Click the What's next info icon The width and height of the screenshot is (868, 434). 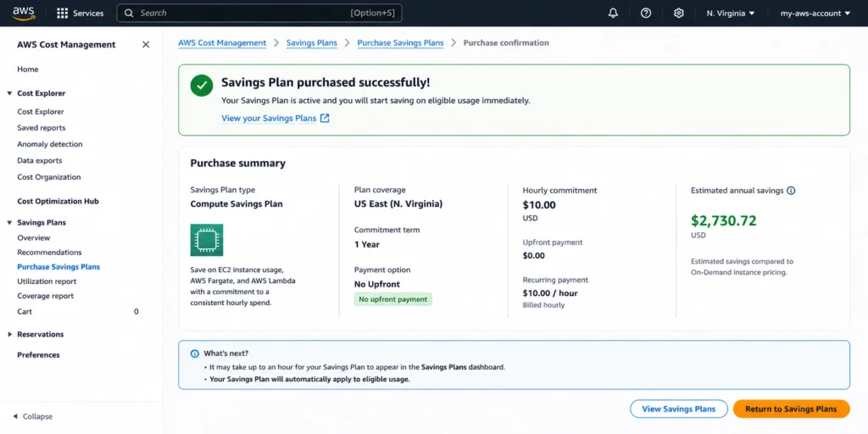(194, 353)
